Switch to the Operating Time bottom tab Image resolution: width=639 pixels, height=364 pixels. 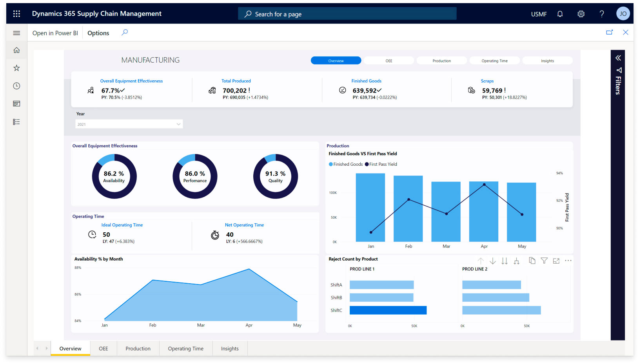coord(186,348)
